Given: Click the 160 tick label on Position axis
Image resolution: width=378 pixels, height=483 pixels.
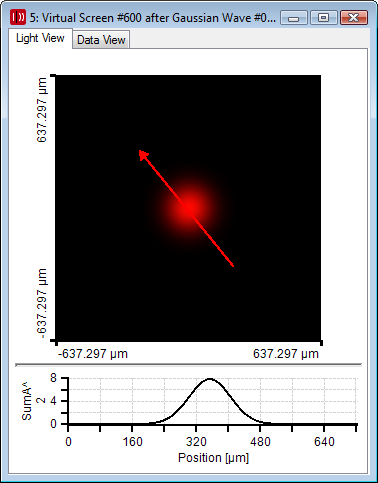Looking at the screenshot, I should click(x=132, y=442).
